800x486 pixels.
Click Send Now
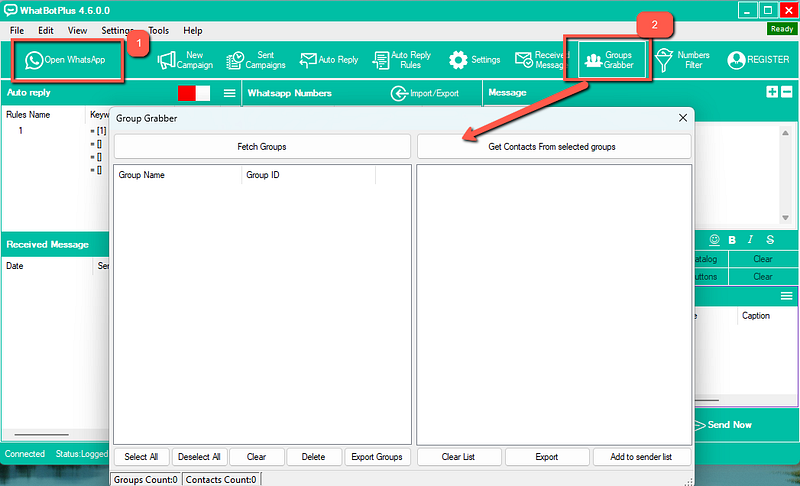723,425
